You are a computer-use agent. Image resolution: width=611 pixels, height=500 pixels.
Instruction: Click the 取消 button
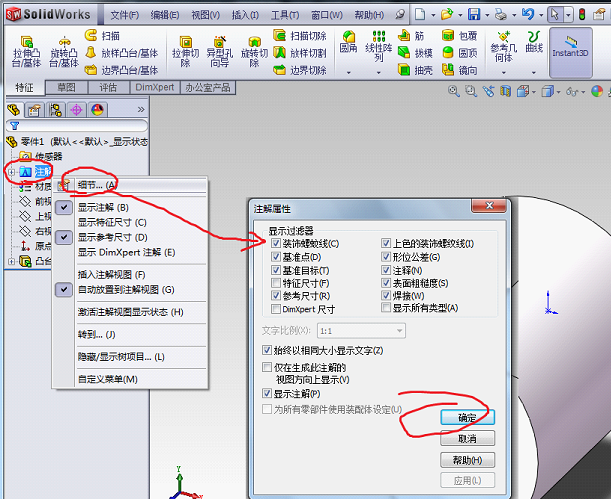point(467,438)
